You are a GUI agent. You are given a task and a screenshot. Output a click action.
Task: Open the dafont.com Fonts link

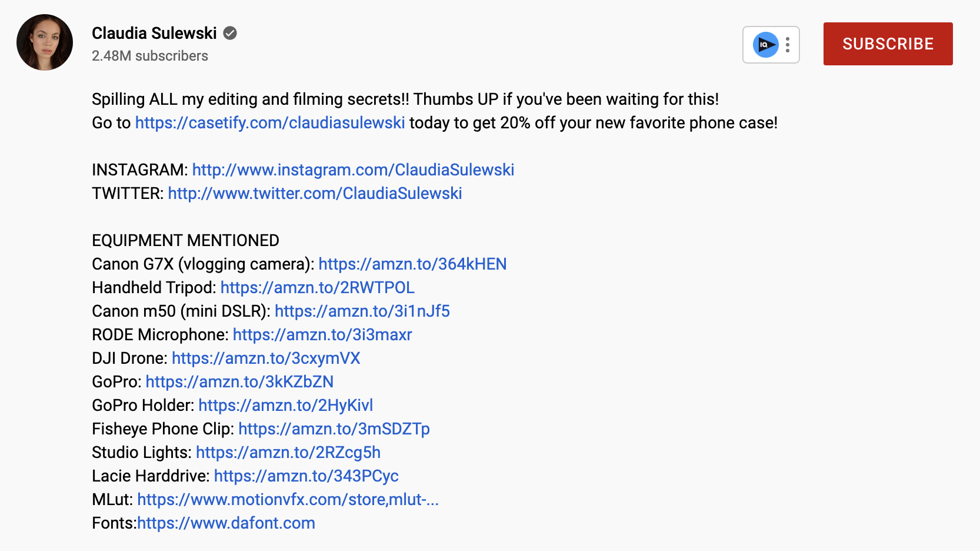tap(226, 523)
